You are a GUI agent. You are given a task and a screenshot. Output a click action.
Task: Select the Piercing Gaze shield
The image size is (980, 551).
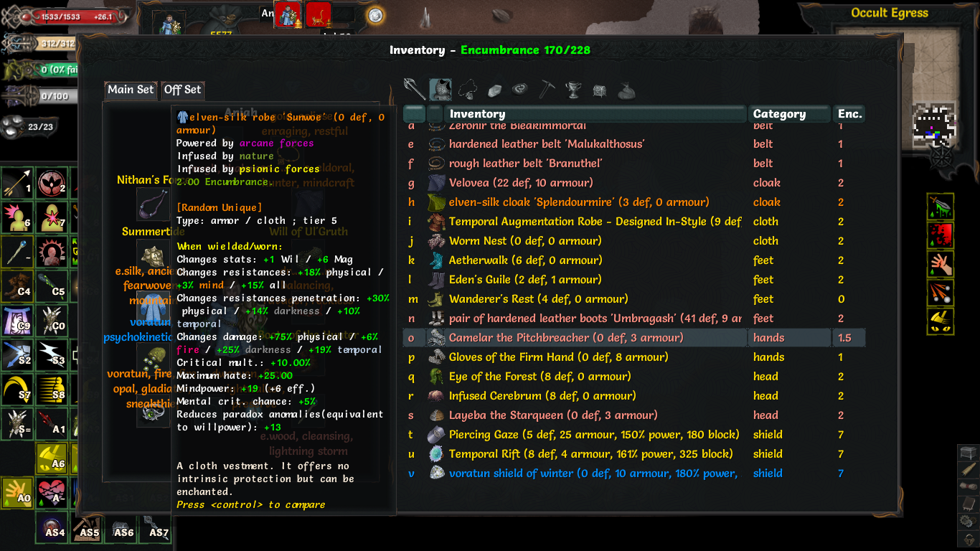click(634, 435)
